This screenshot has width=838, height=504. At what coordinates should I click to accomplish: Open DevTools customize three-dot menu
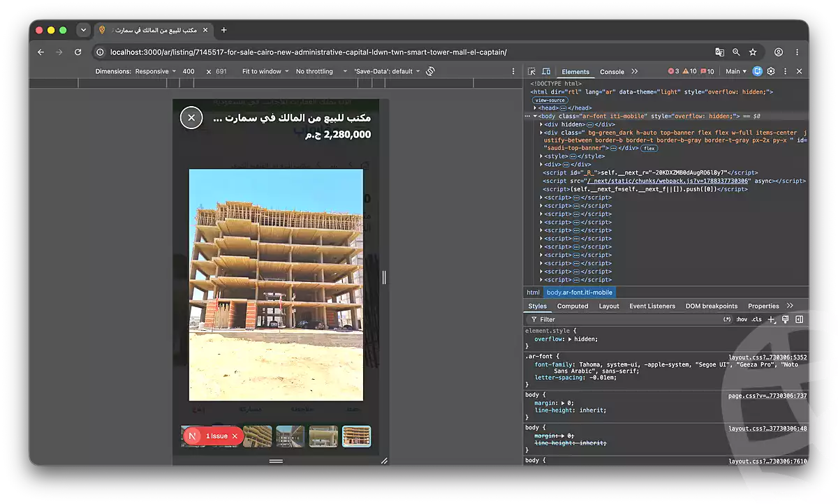tap(785, 71)
